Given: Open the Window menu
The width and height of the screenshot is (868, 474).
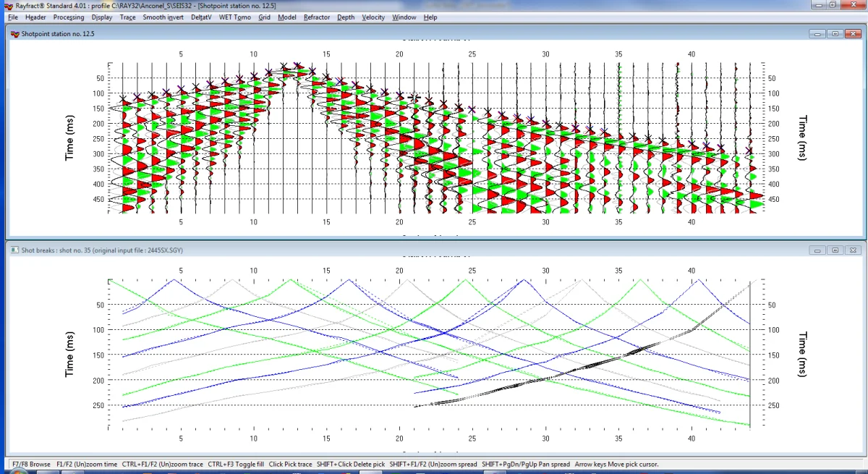Looking at the screenshot, I should (x=404, y=17).
